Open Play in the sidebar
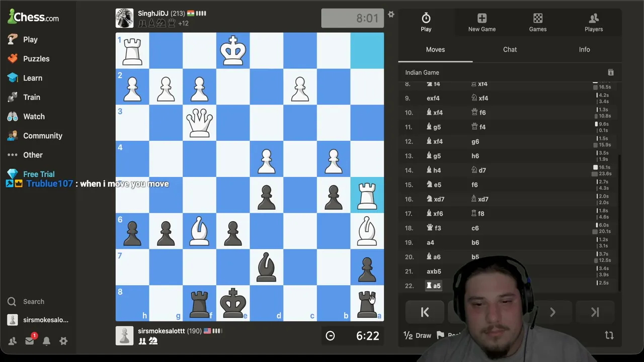The height and width of the screenshot is (362, 644). (30, 39)
